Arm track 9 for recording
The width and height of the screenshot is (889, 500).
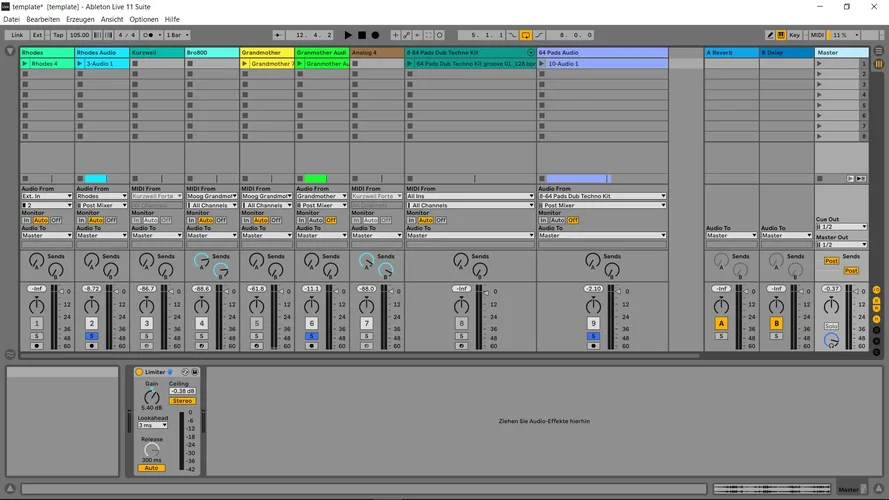click(x=592, y=347)
